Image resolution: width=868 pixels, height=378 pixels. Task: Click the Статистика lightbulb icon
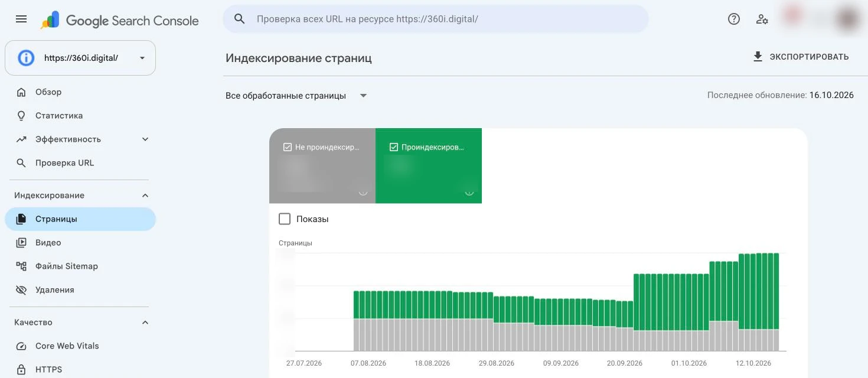pyautogui.click(x=21, y=116)
